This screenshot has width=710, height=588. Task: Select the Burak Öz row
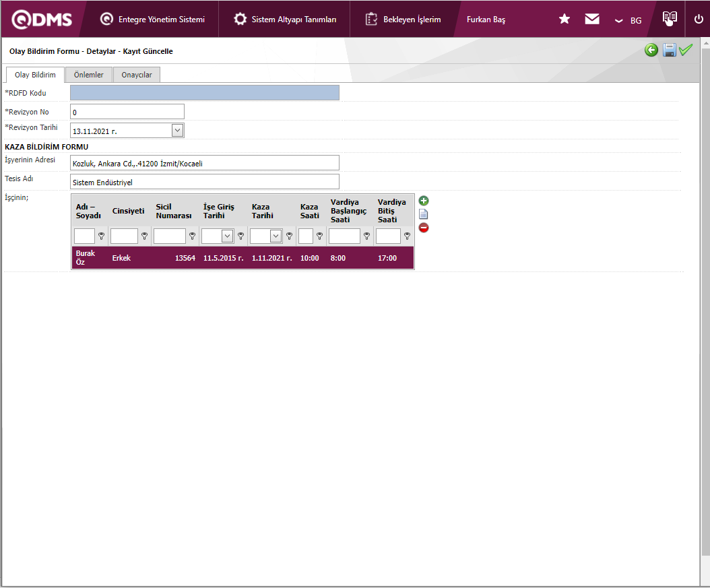(x=243, y=257)
